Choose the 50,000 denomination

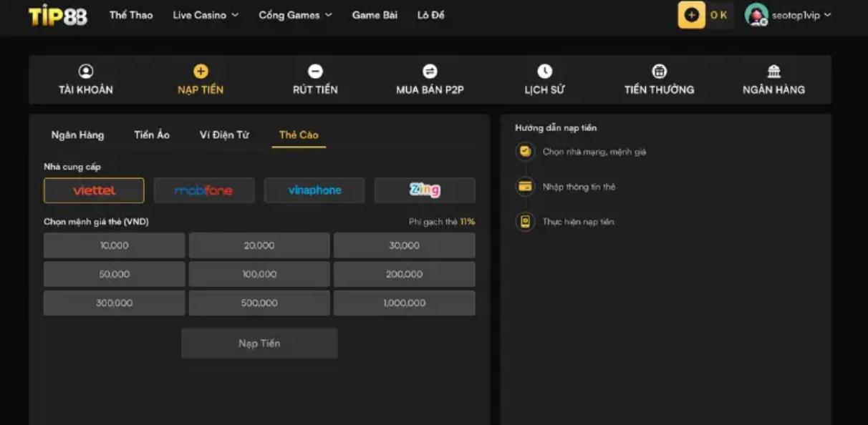115,274
